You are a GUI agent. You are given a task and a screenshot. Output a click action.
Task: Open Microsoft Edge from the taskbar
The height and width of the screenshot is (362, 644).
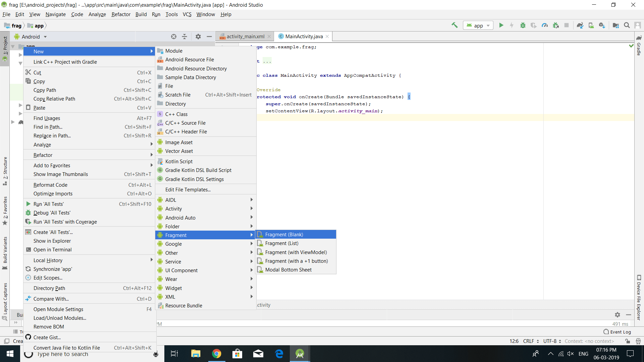tap(279, 354)
